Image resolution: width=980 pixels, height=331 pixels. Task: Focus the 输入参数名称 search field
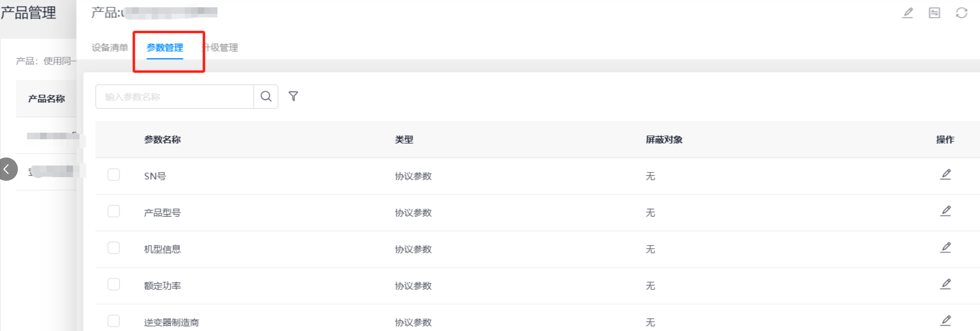(175, 97)
